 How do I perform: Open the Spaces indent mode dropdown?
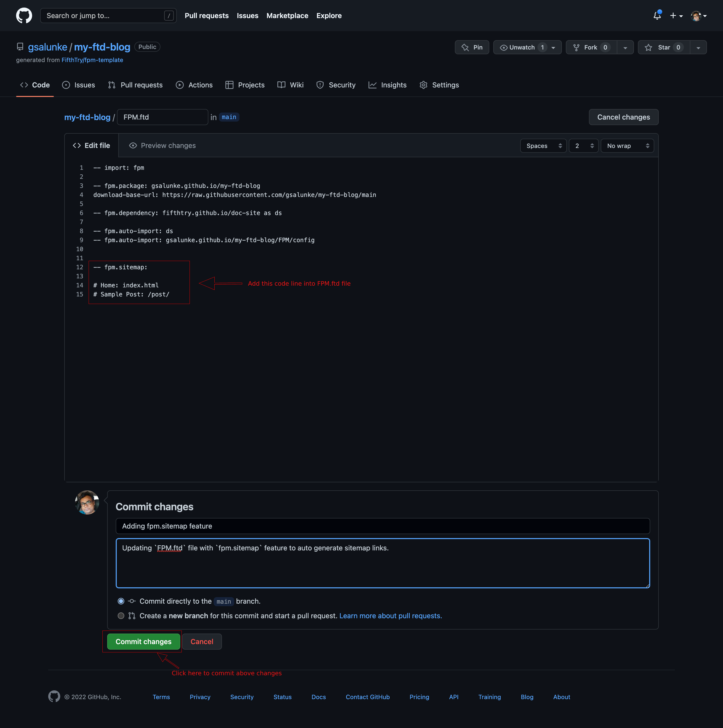click(x=543, y=146)
